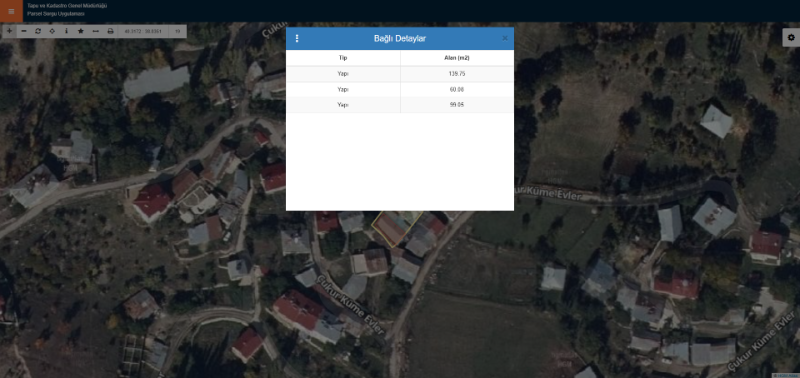Click the Tip column header

click(343, 58)
